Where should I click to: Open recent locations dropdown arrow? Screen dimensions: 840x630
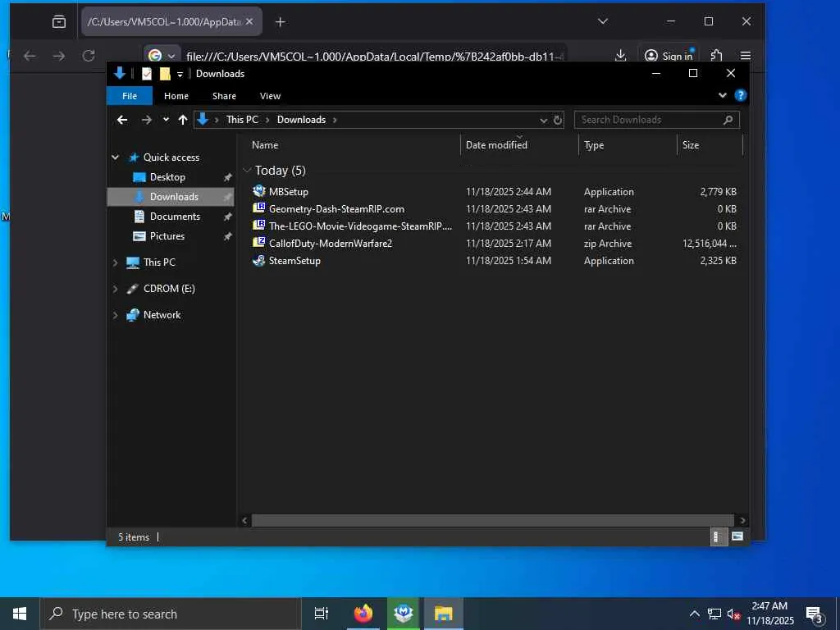point(166,120)
